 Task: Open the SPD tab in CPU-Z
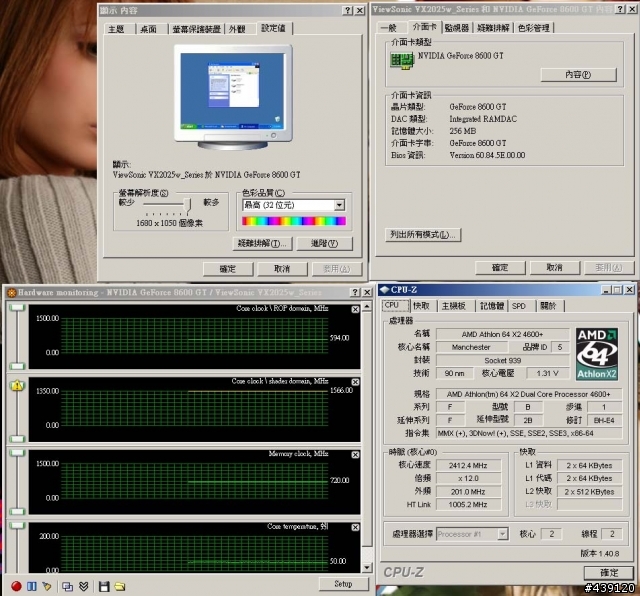coord(519,306)
